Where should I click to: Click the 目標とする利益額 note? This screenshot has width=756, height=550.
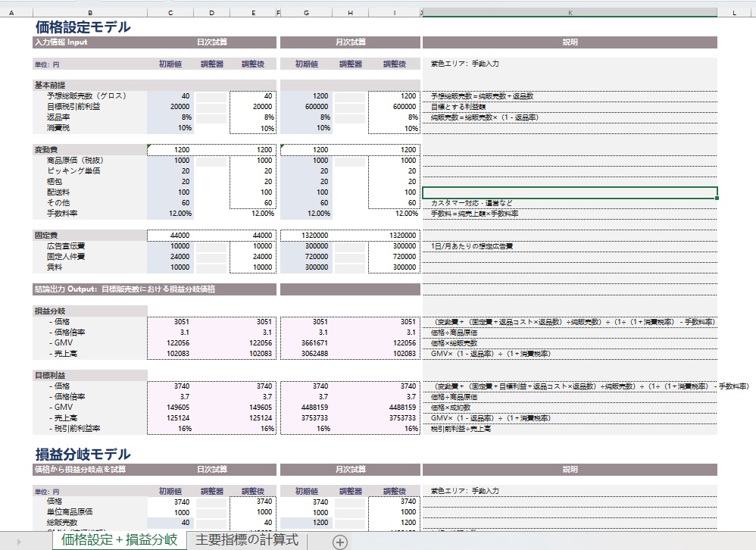(458, 107)
